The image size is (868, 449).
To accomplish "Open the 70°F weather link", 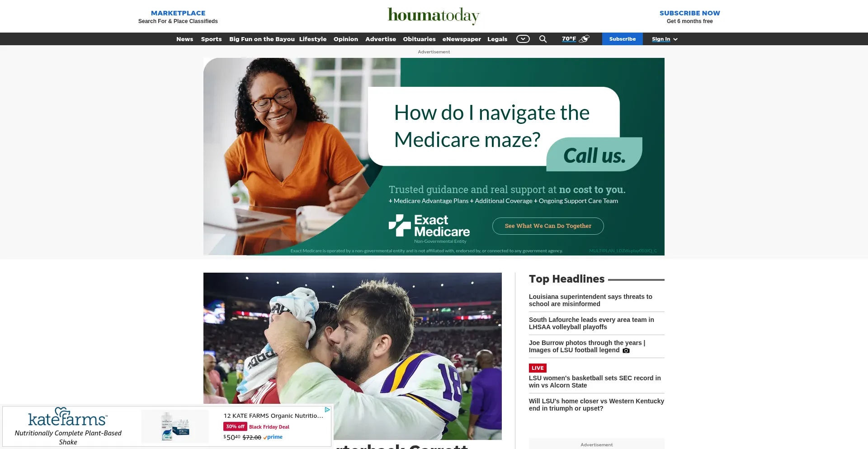I will coord(569,39).
